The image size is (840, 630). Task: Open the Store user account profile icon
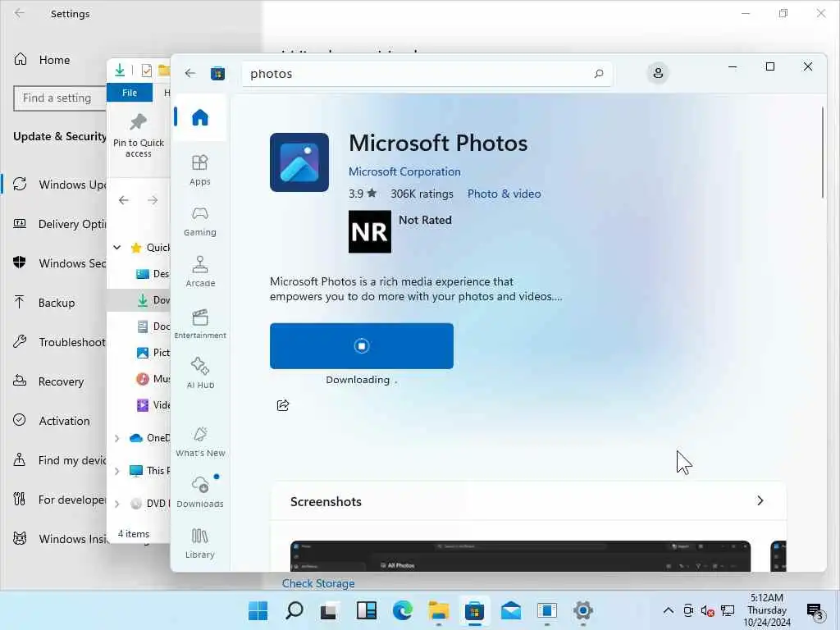658,73
